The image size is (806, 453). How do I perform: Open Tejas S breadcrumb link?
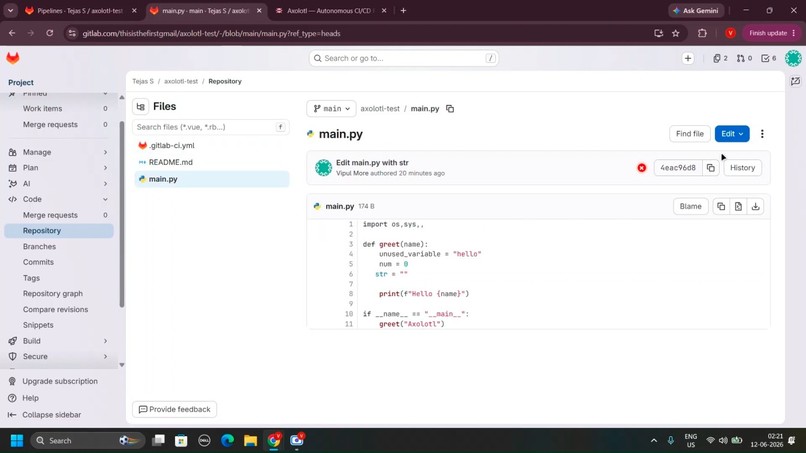(143, 81)
